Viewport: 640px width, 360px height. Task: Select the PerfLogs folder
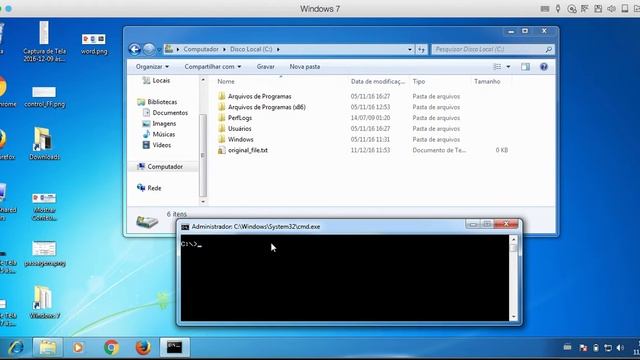coord(240,118)
